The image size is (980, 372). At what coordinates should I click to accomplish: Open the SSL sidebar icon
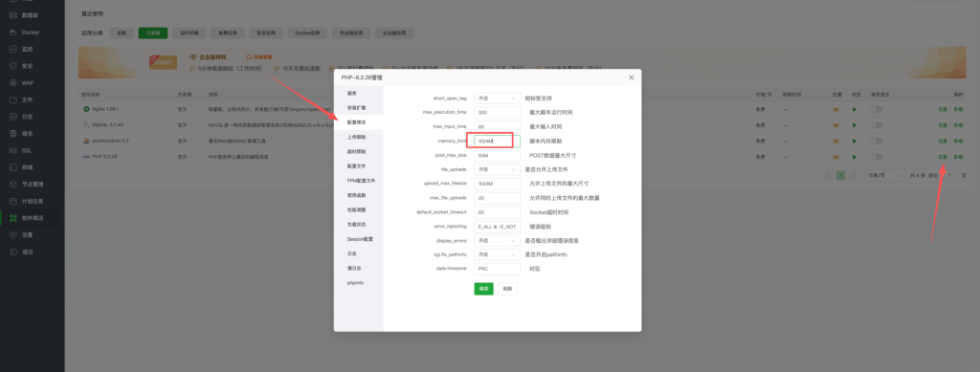13,150
